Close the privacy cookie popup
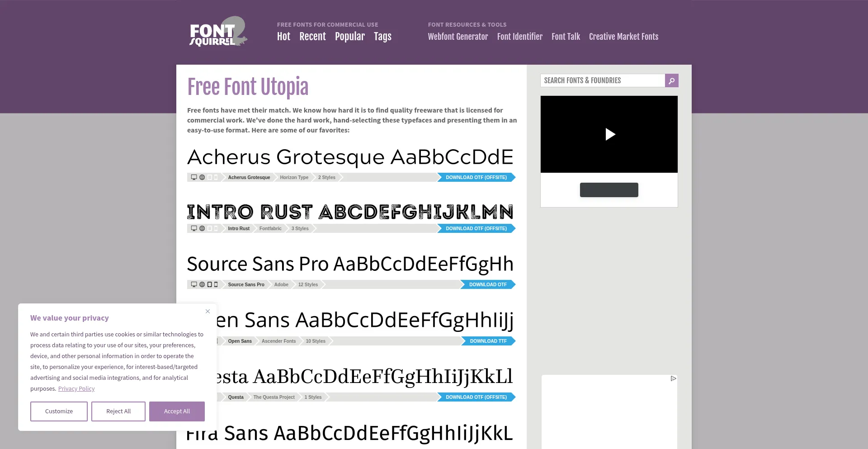Screen dimensions: 868x449 [x=208, y=311]
